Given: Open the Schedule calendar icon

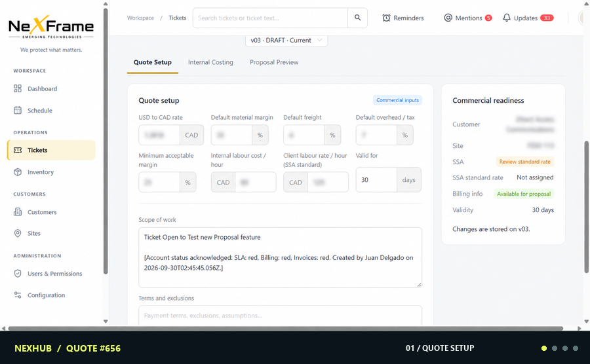Looking at the screenshot, I should (x=18, y=111).
